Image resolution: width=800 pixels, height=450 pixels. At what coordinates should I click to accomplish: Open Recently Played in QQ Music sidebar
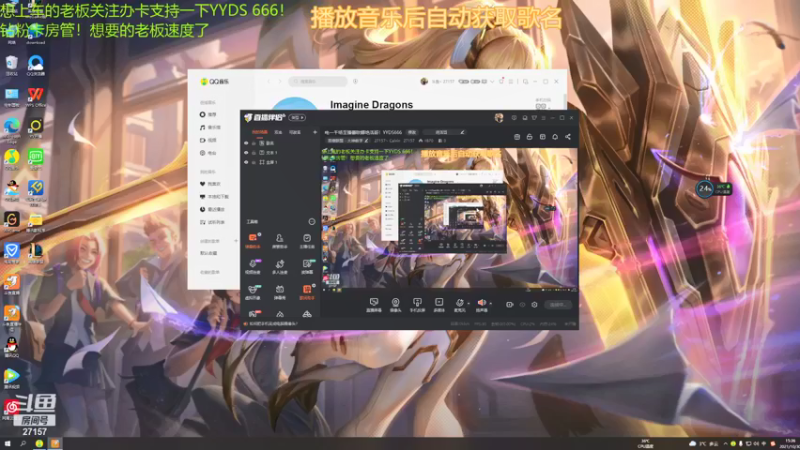[212, 209]
